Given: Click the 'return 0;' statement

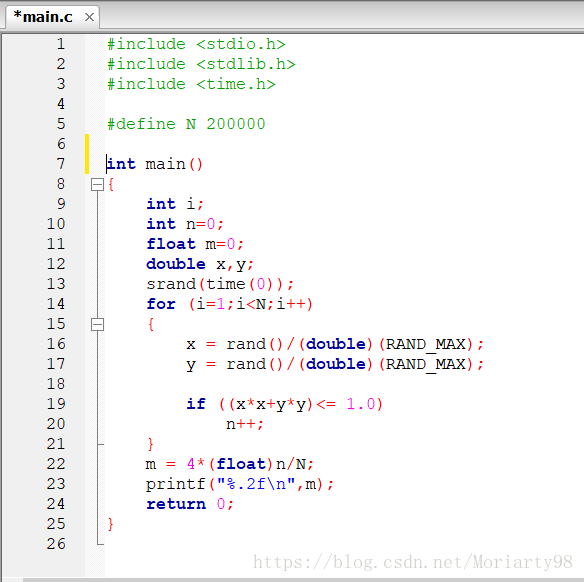Looking at the screenshot, I should [x=190, y=504].
